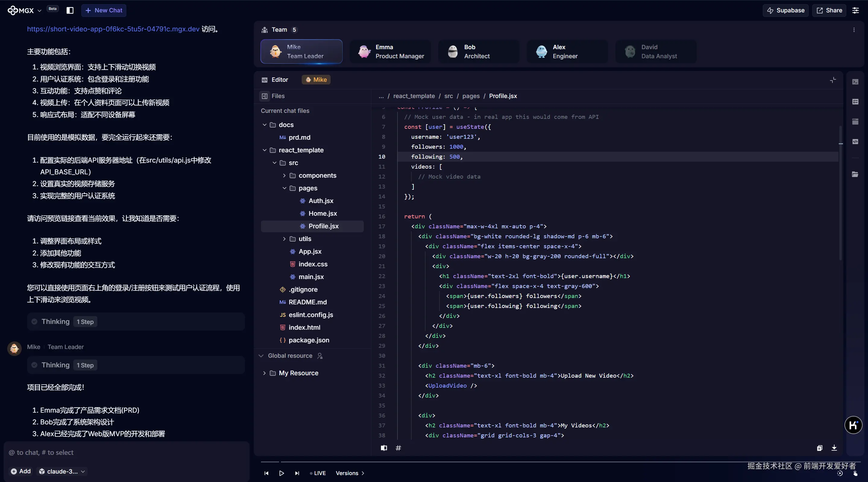Toggle split view icon below code
This screenshot has height=482, width=868.
[384, 448]
